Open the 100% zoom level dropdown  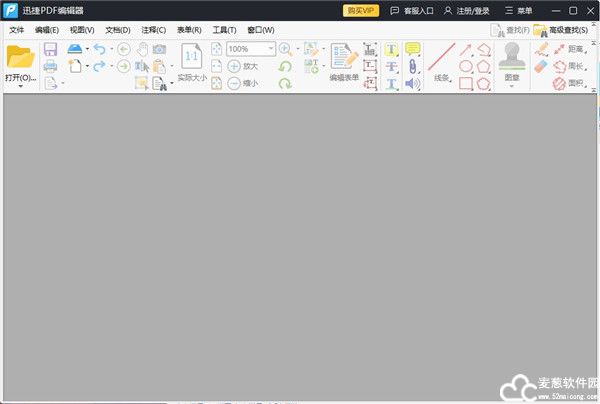tap(271, 48)
